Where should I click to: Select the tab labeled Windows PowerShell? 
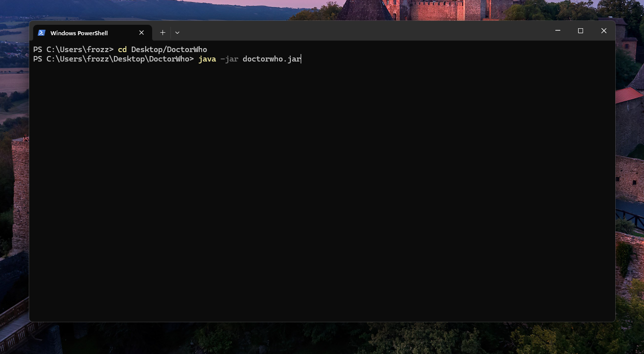point(79,33)
